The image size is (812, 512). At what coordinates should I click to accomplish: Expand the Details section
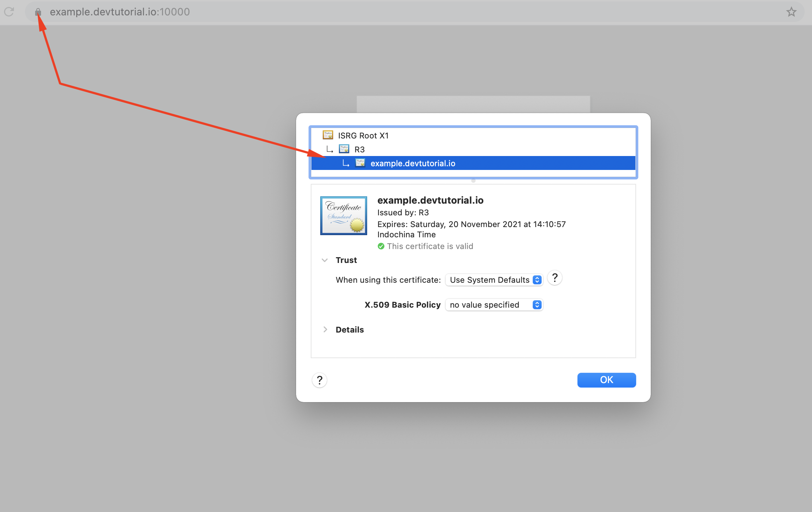pos(325,330)
